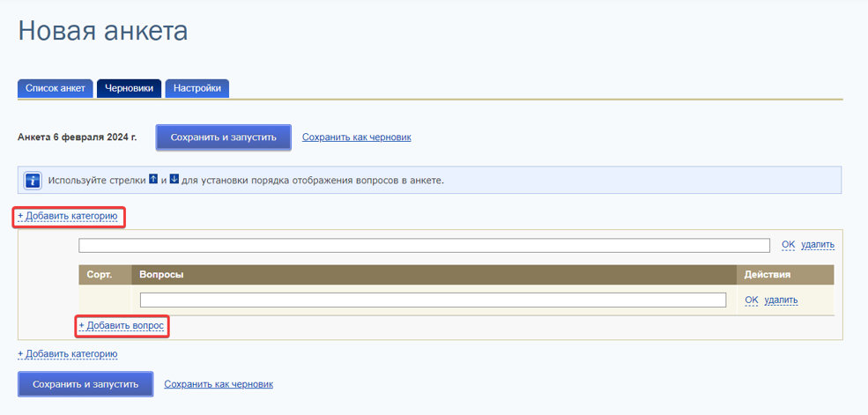The height and width of the screenshot is (415, 868).
Task: Click the Действия column header
Action: tap(785, 274)
